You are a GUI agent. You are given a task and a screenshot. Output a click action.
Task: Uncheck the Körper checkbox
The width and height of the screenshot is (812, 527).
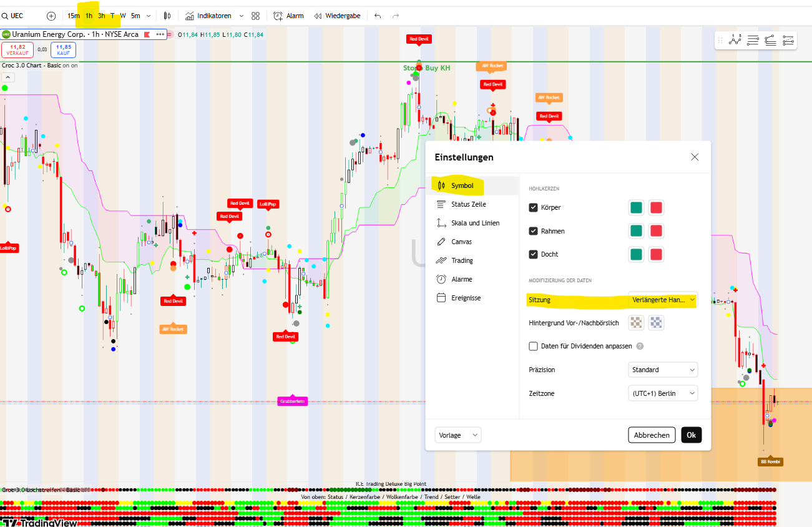(533, 207)
